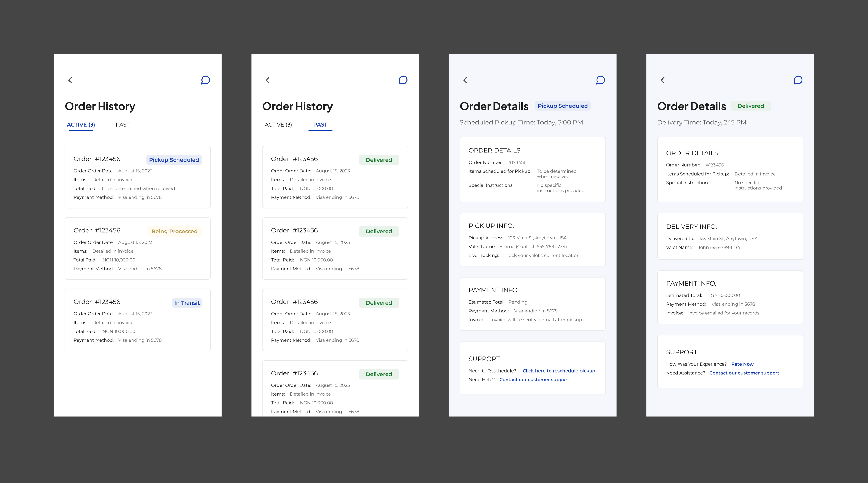Image resolution: width=868 pixels, height=483 pixels.
Task: Switch to the PAST tab on the first screen
Action: point(123,125)
